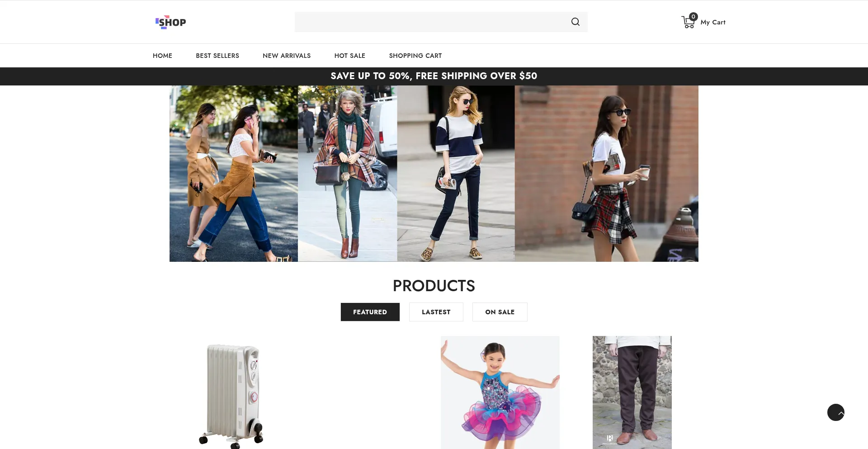This screenshot has width=868, height=449.
Task: Open the Hot Sale page
Action: 349,56
